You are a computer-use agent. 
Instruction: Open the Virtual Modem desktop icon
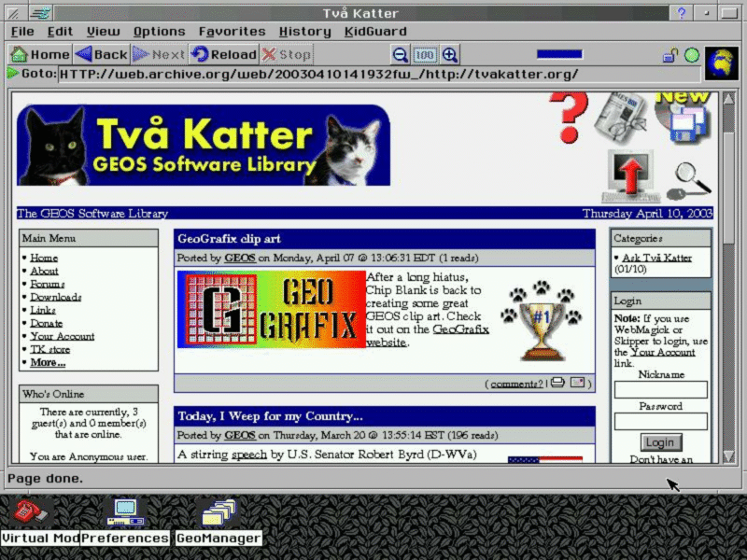click(40, 523)
